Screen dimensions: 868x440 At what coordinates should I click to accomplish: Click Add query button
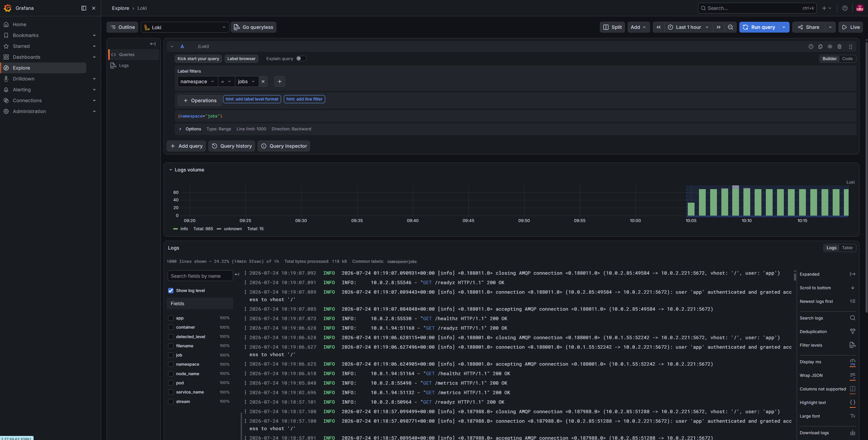pyautogui.click(x=186, y=146)
